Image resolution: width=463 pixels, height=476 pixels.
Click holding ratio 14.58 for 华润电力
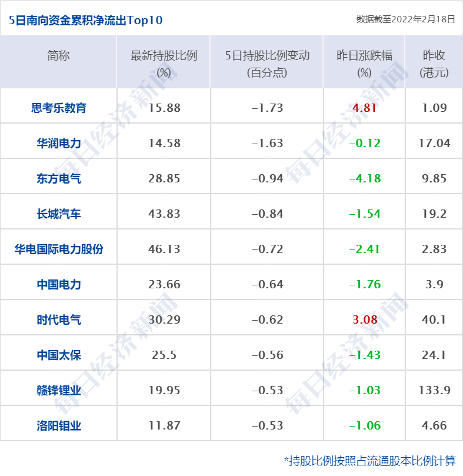(x=164, y=143)
